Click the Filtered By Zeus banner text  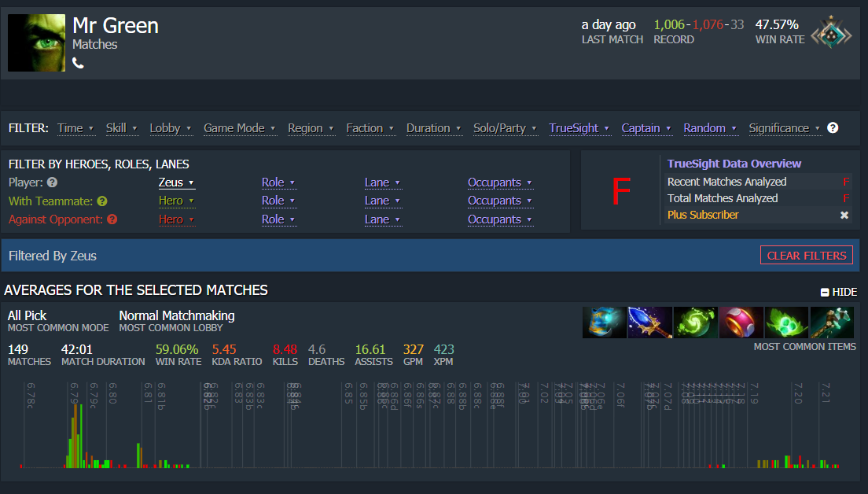click(53, 256)
